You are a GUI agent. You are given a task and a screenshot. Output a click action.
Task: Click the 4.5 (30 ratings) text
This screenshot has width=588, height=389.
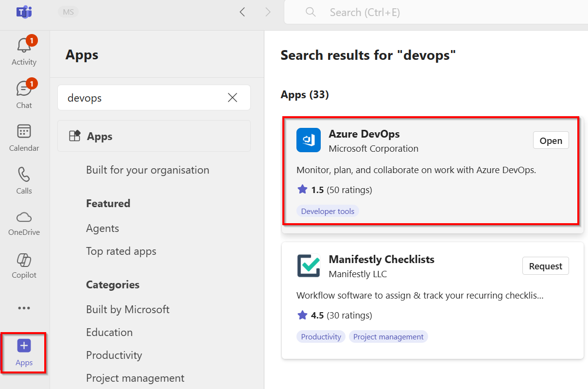[342, 315]
